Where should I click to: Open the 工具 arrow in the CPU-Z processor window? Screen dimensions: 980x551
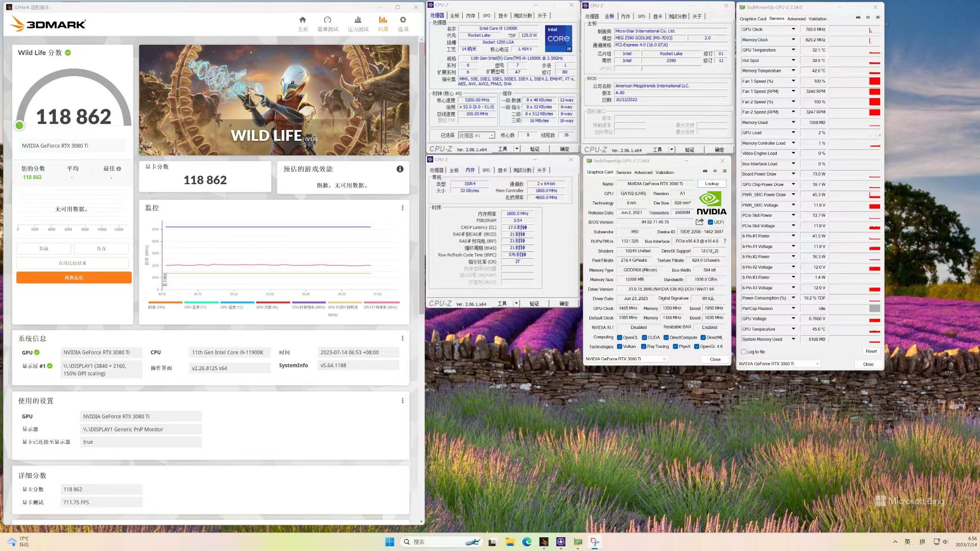click(x=517, y=149)
